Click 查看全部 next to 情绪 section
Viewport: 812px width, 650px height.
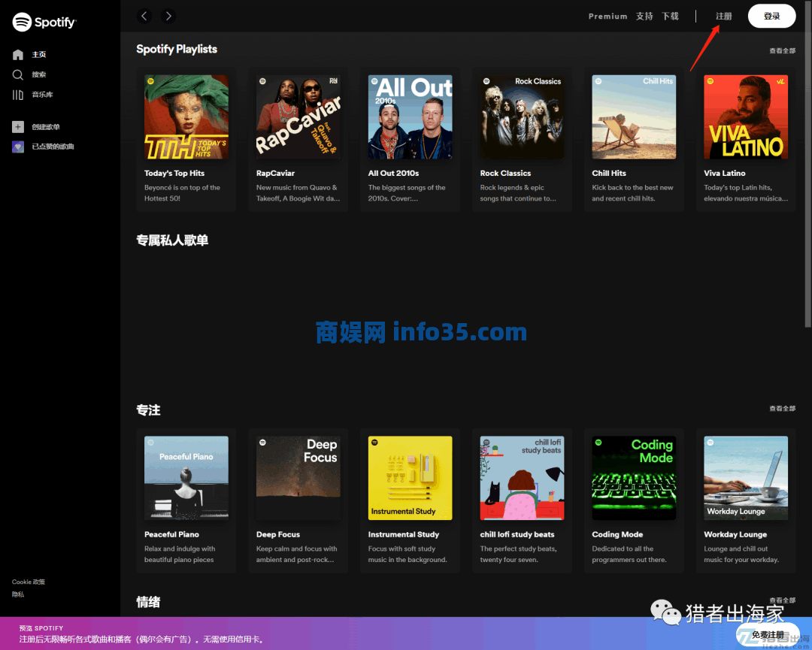(782, 600)
